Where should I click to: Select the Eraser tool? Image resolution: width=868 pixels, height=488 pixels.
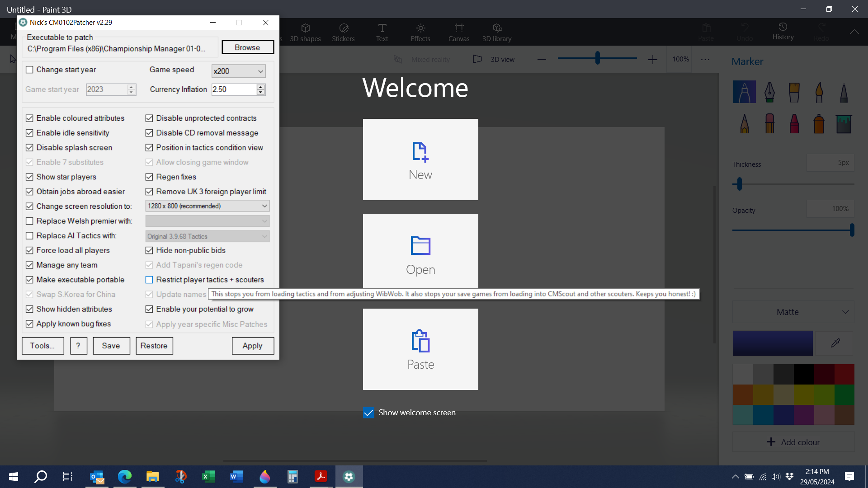[769, 123]
